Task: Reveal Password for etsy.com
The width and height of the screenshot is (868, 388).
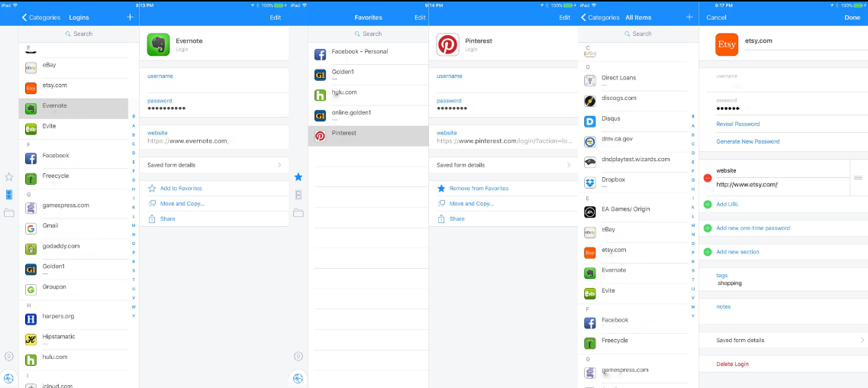Action: coord(738,124)
